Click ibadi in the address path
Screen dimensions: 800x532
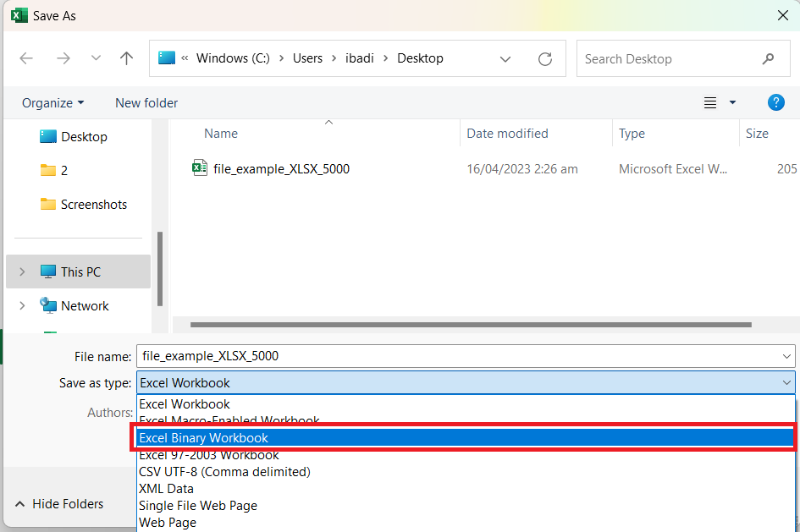click(x=360, y=58)
